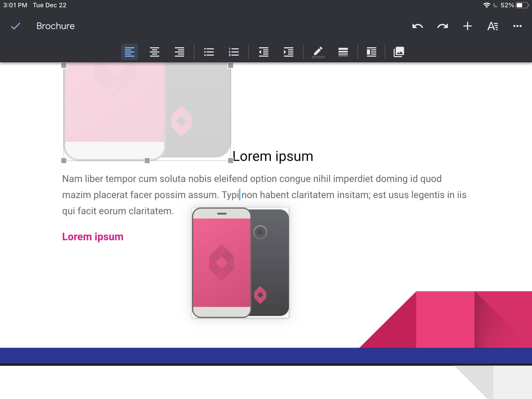
Task: Select the right-align text icon
Action: [179, 51]
